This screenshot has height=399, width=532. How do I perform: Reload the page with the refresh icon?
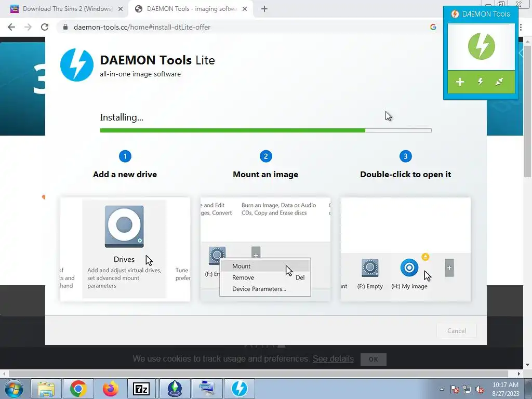[x=45, y=27]
